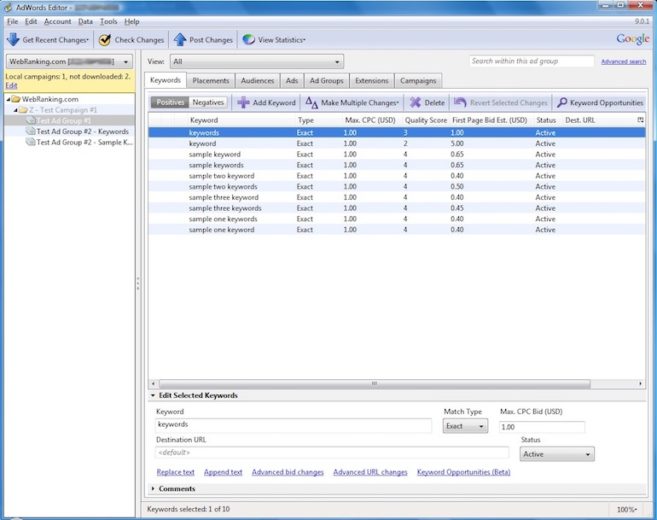Click the scrollbar left arrow under keyword table
The height and width of the screenshot is (520, 657).
153,383
